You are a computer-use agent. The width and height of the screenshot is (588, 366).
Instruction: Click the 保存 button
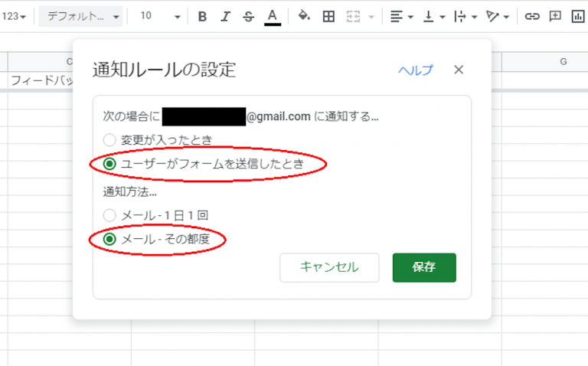coord(424,267)
